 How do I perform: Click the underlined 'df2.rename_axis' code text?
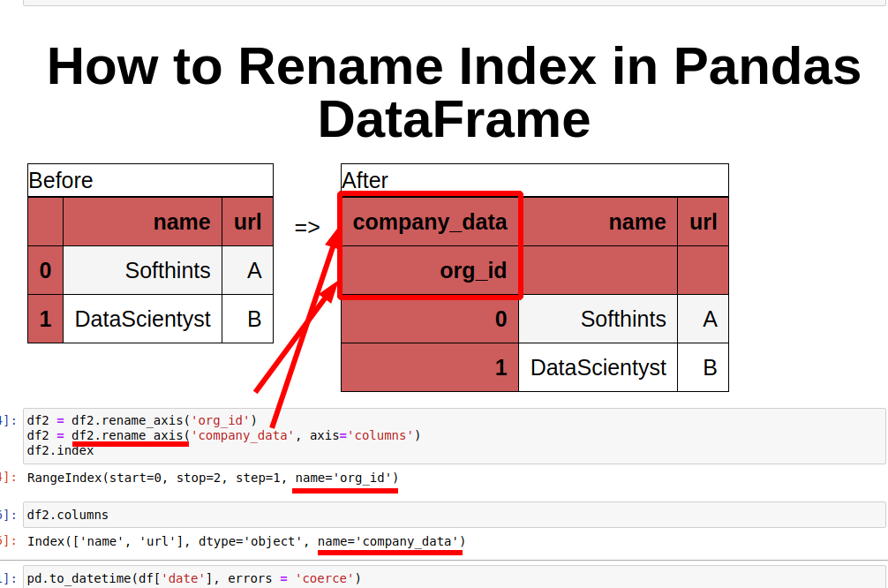[x=130, y=435]
